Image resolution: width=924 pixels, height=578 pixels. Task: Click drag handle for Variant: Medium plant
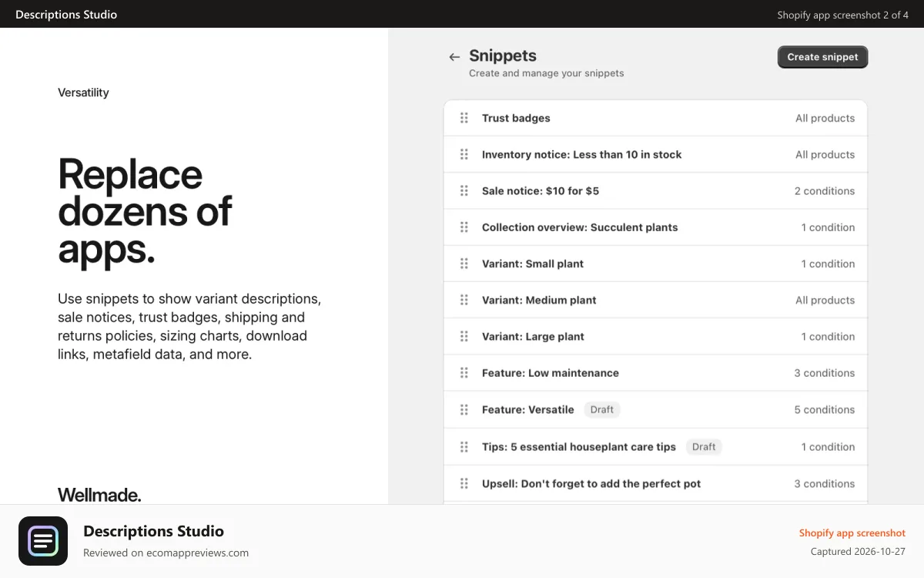point(464,300)
